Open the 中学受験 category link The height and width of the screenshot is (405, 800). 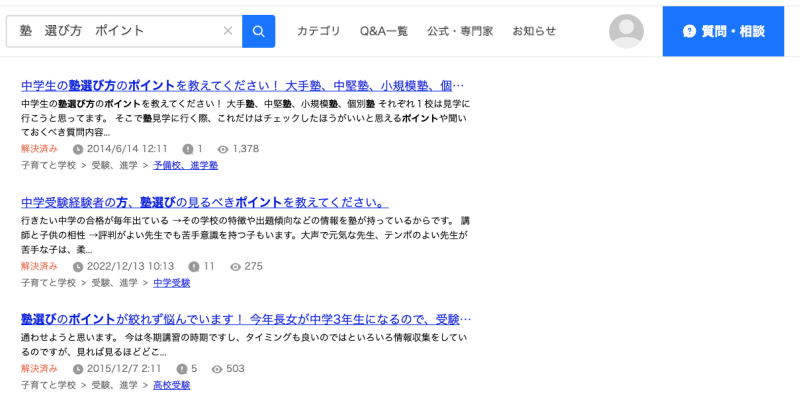[171, 283]
